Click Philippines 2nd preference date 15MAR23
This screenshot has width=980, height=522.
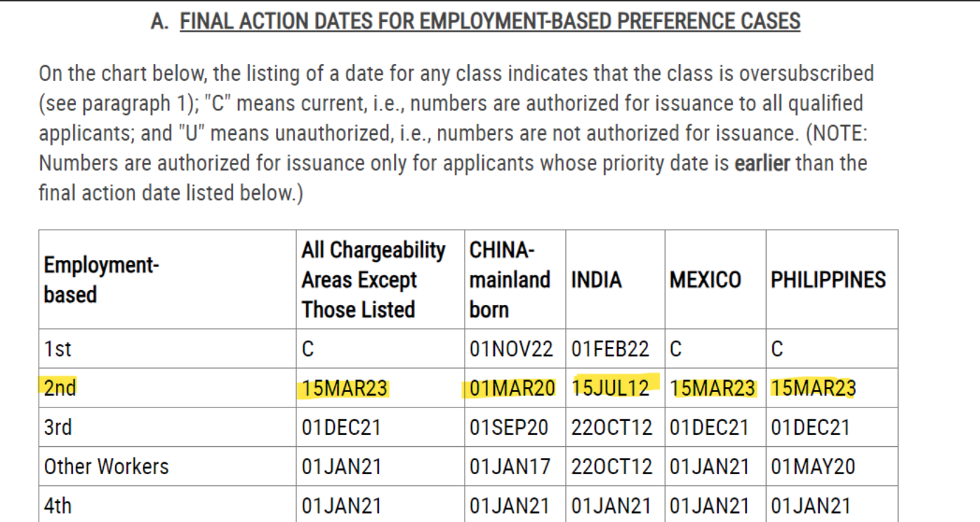(x=814, y=389)
